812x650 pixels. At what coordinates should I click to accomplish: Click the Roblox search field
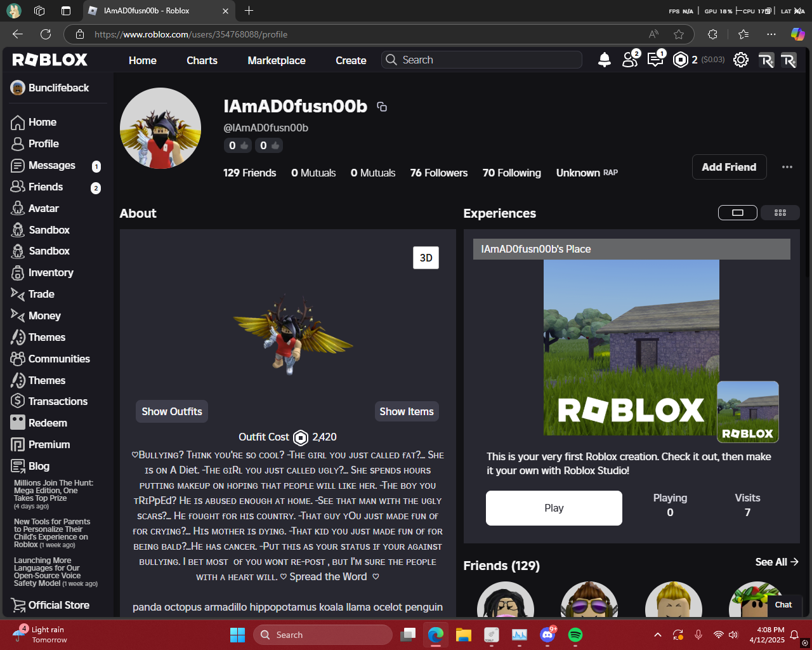pos(482,60)
